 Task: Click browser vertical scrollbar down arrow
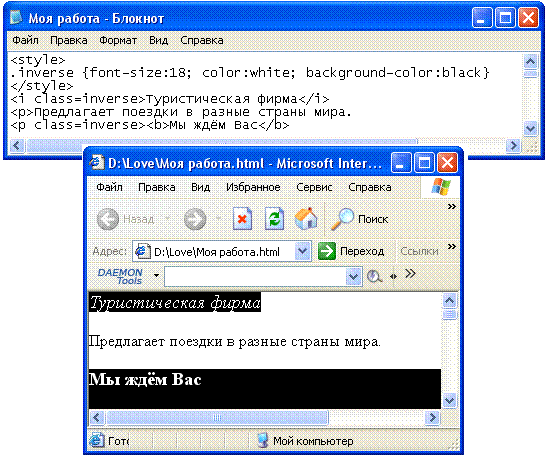point(449,400)
